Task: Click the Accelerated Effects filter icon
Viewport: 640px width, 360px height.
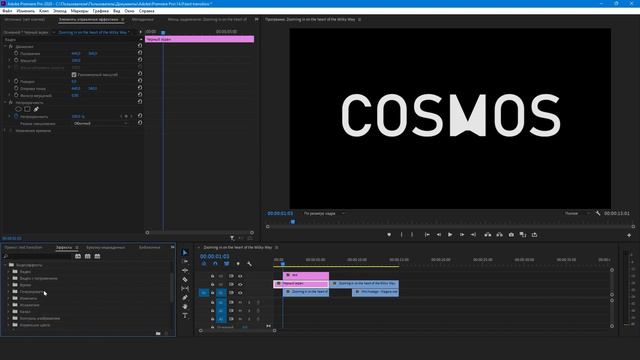Action: (x=78, y=256)
